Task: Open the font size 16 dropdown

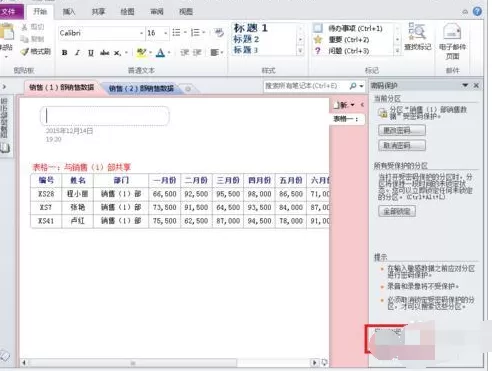Action: [165, 33]
